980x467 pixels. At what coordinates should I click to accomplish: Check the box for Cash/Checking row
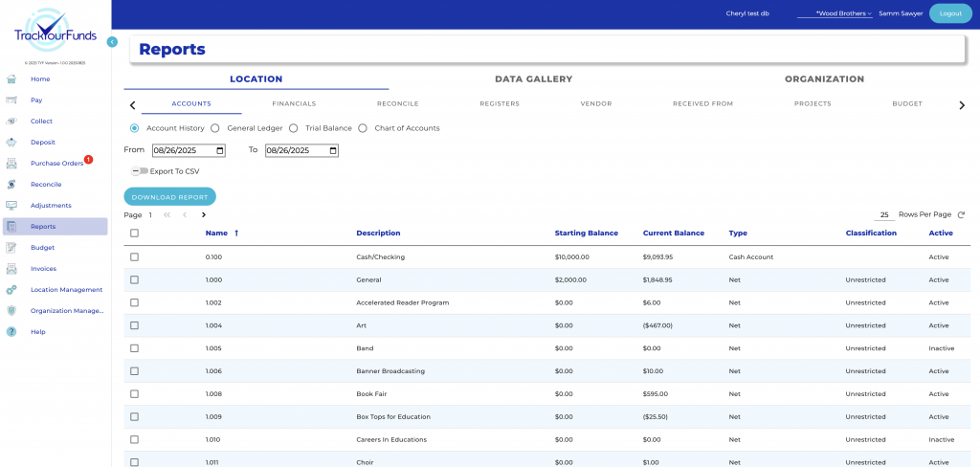[x=134, y=257]
